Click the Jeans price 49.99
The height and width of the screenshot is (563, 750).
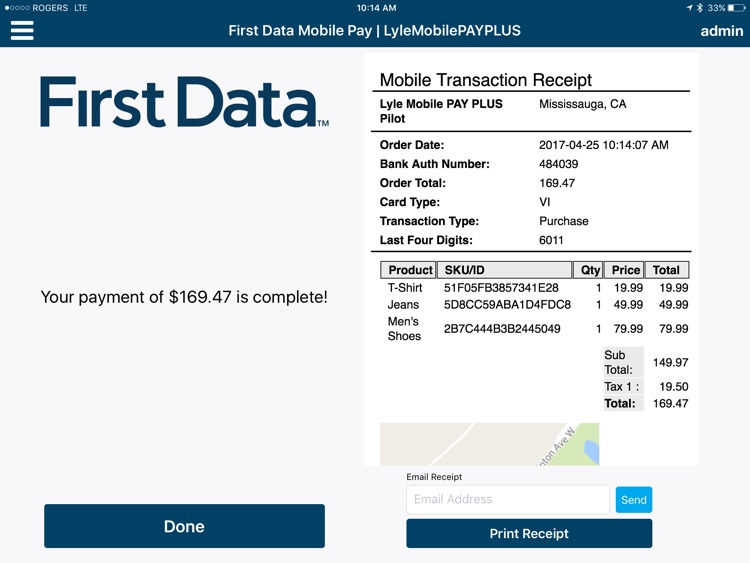[628, 305]
